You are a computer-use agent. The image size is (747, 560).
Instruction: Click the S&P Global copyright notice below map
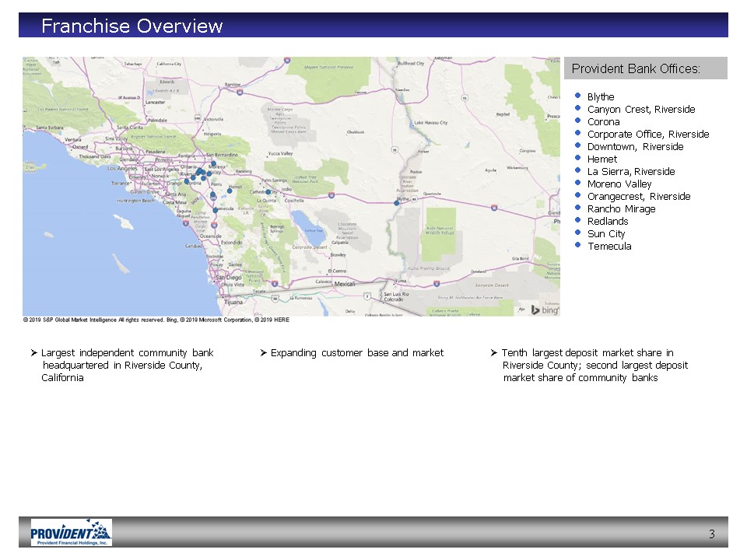(156, 320)
